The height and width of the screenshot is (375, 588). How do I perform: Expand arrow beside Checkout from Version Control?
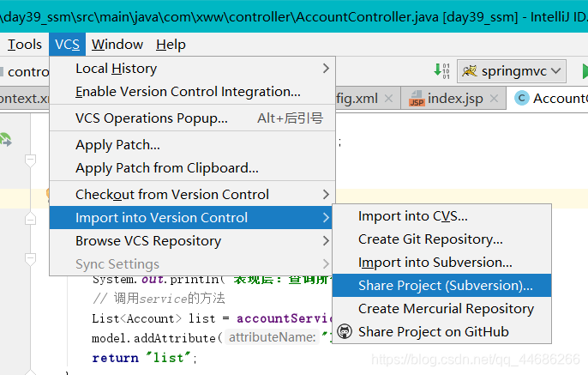[x=326, y=195]
